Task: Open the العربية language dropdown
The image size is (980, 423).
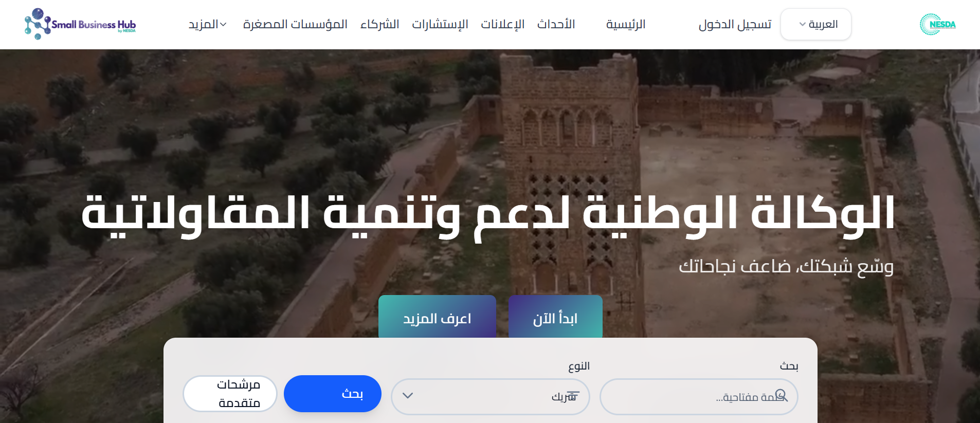Action: [x=816, y=24]
